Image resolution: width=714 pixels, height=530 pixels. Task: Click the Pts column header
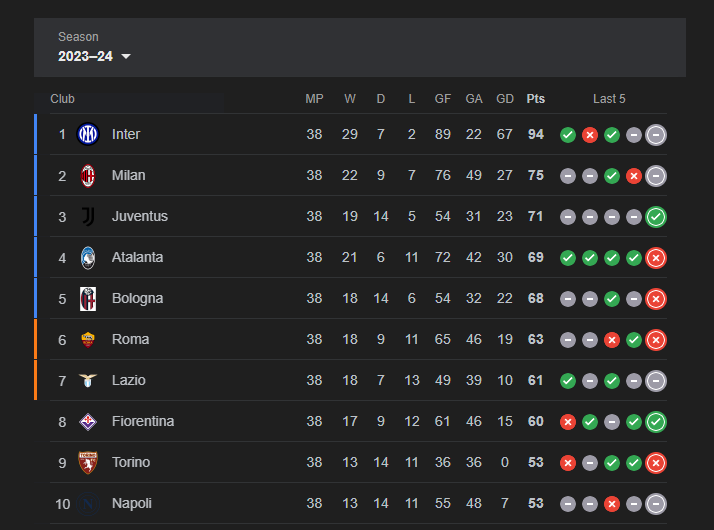point(536,99)
